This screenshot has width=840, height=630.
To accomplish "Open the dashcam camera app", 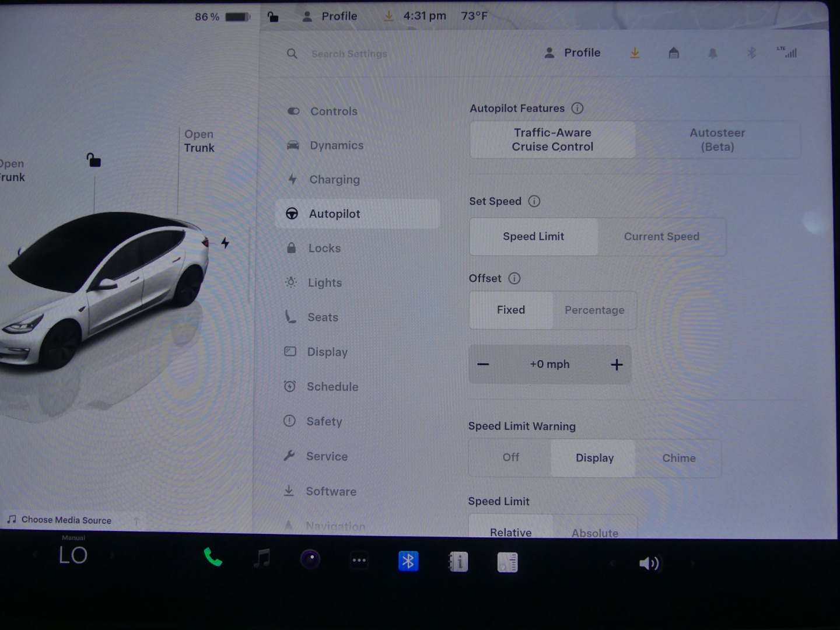I will (x=310, y=560).
